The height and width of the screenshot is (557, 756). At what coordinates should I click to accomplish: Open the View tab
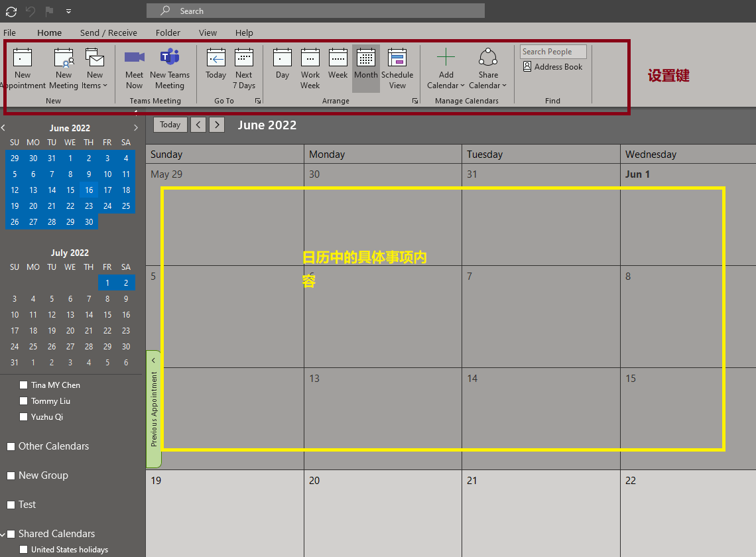(208, 32)
